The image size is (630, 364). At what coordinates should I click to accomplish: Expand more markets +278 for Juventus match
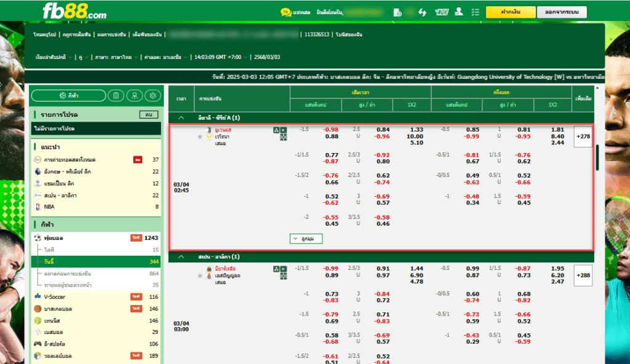point(583,136)
